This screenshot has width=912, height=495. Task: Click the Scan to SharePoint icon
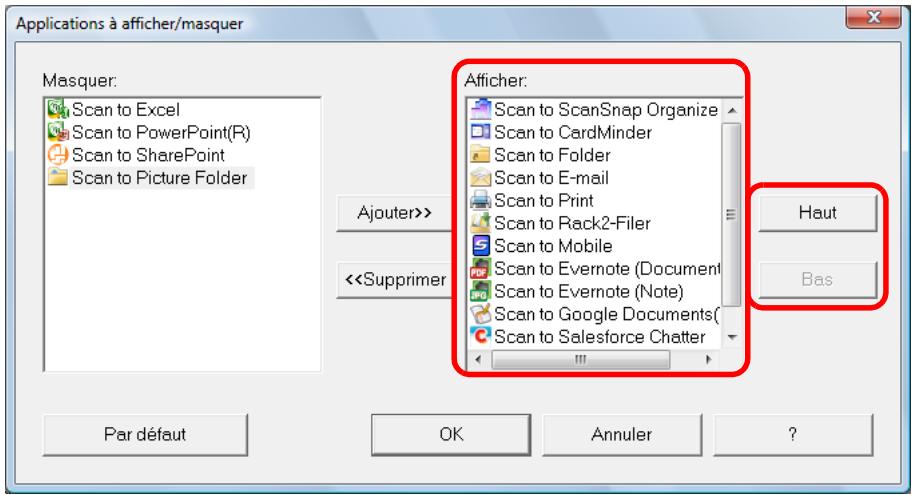pyautogui.click(x=58, y=155)
